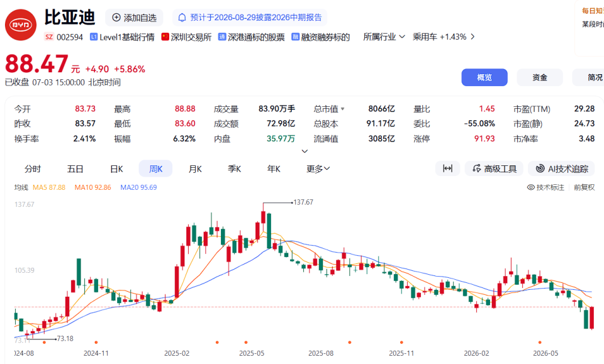Click the 137.67 high price marker
Image resolution: width=604 pixels, height=364 pixels.
click(303, 202)
